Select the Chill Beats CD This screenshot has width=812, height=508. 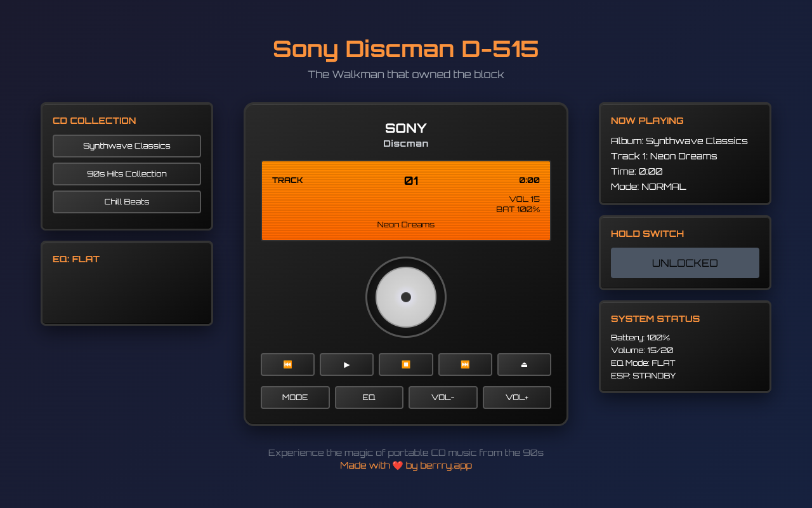[126, 201]
